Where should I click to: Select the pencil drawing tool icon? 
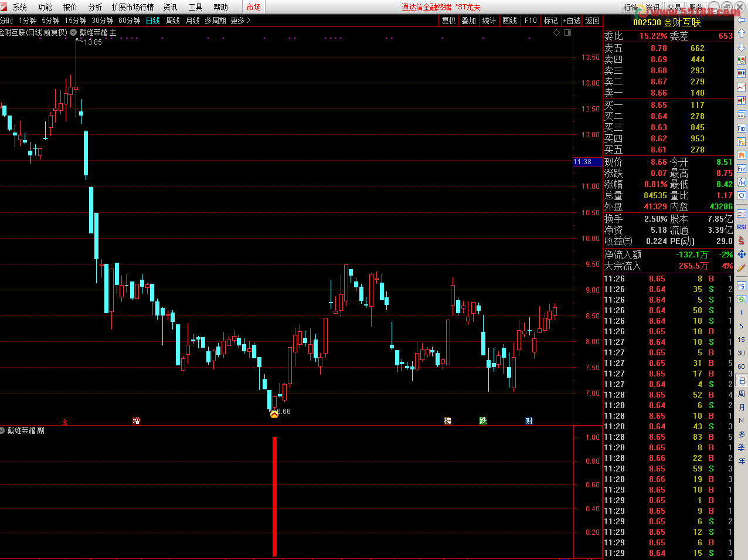(742, 267)
